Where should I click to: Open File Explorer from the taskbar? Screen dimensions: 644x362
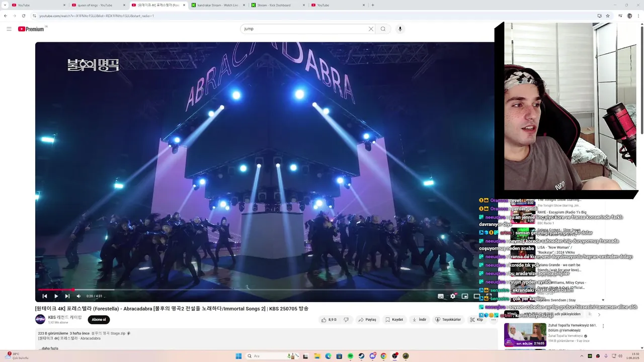tap(317, 356)
